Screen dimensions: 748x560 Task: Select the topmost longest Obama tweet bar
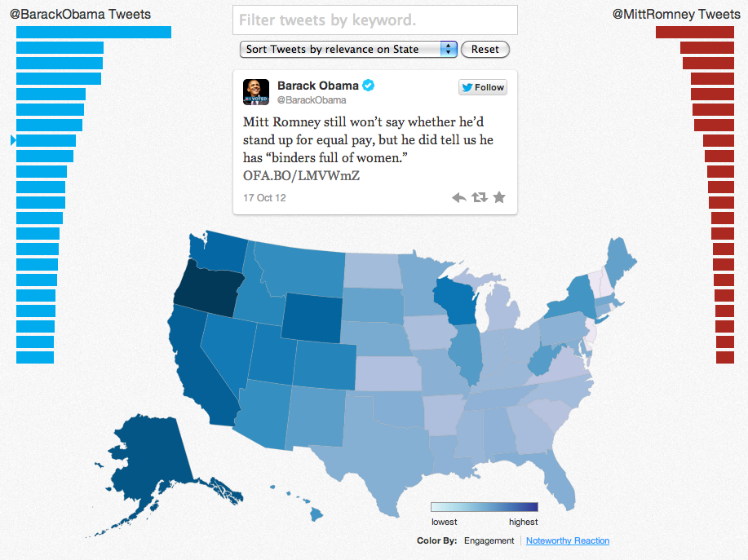pos(94,32)
